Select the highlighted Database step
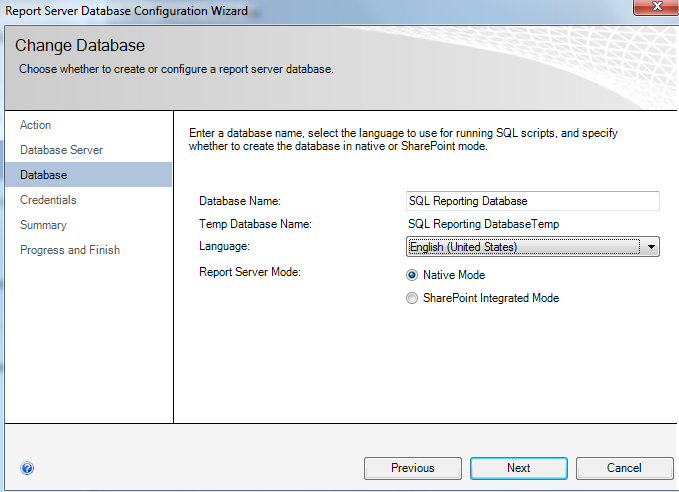 tap(88, 175)
